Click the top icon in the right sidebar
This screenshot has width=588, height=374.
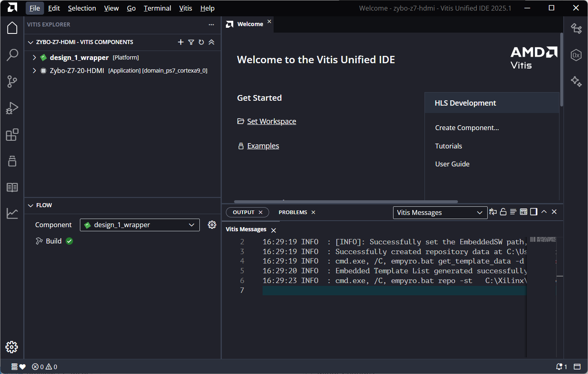(x=576, y=28)
